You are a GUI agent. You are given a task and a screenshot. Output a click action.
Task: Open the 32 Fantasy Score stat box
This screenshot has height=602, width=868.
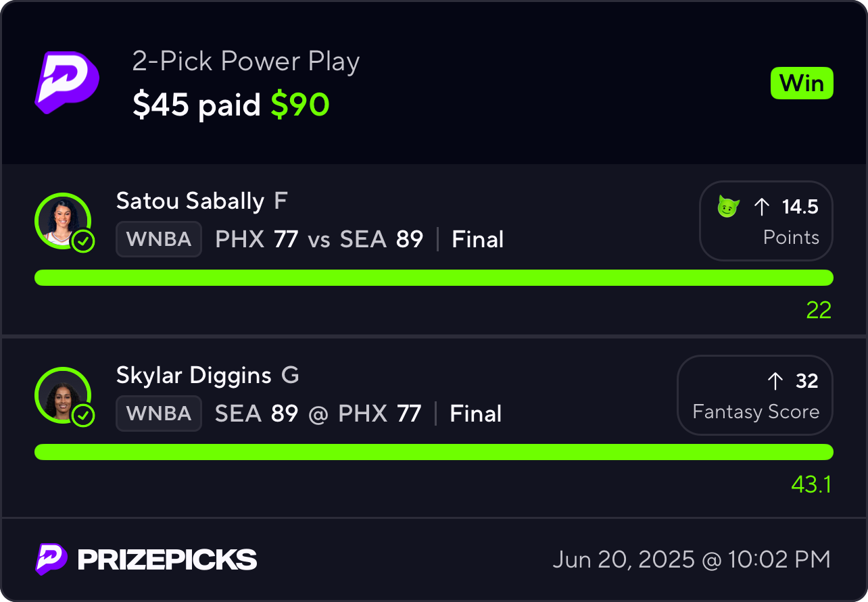(x=755, y=395)
